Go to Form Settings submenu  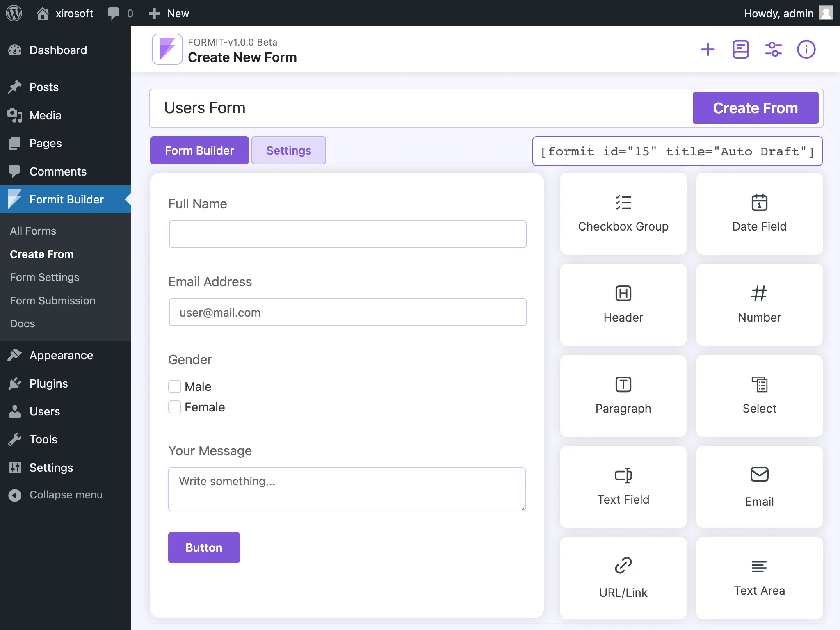click(x=45, y=277)
